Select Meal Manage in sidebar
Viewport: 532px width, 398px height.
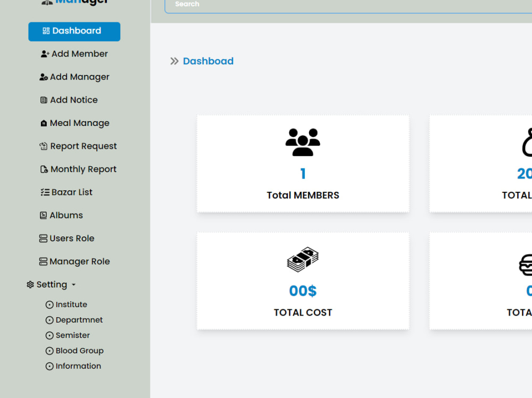[x=74, y=123]
